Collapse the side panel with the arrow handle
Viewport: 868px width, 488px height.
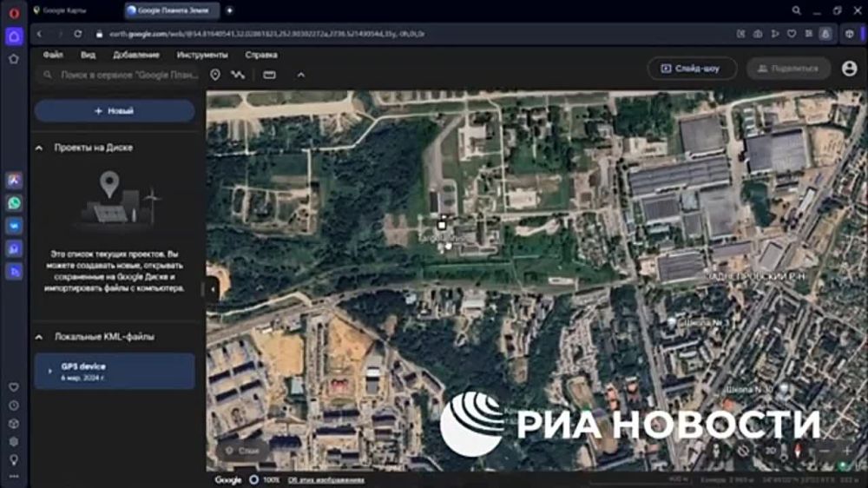pyautogui.click(x=213, y=290)
